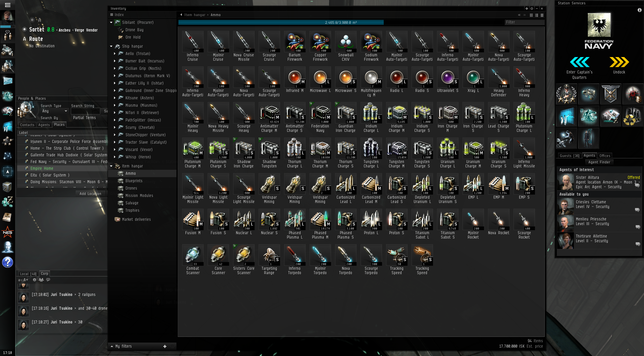Click the Add Location button
644x356 pixels.
click(x=90, y=194)
